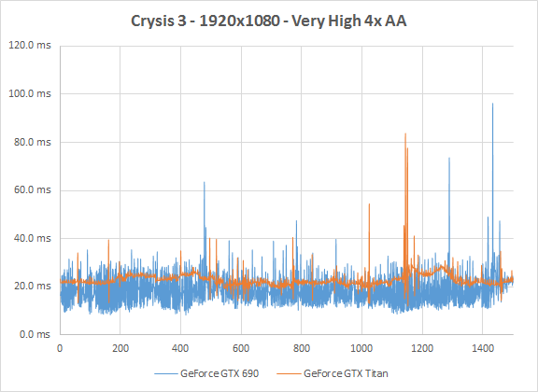Screen dimensions: 538x392
Task: Click the 40.0 ms axis label
Action: [33, 238]
